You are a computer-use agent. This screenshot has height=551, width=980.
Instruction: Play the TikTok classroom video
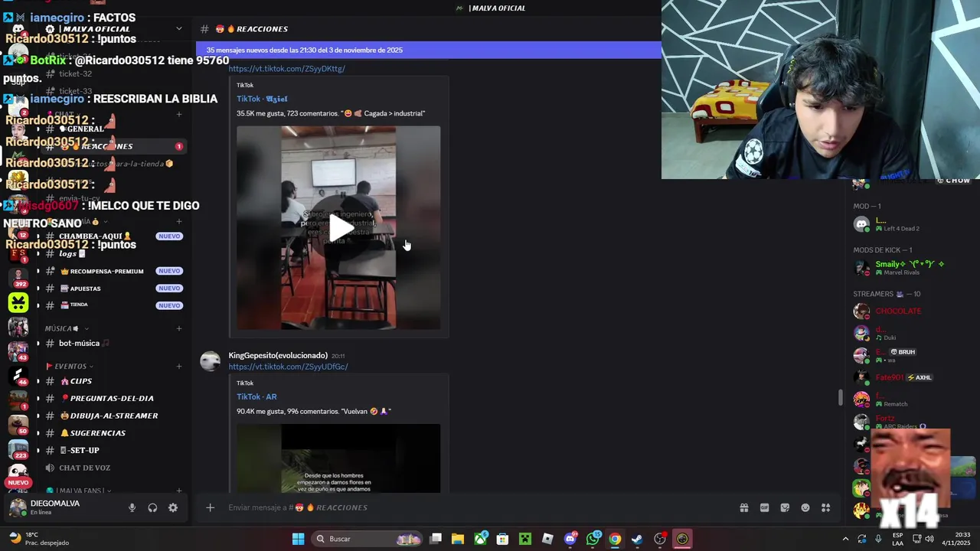pos(338,227)
